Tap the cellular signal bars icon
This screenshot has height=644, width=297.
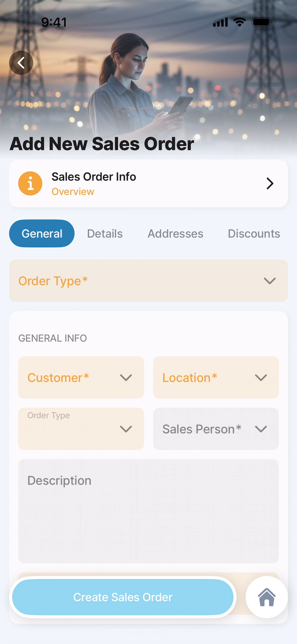(220, 22)
